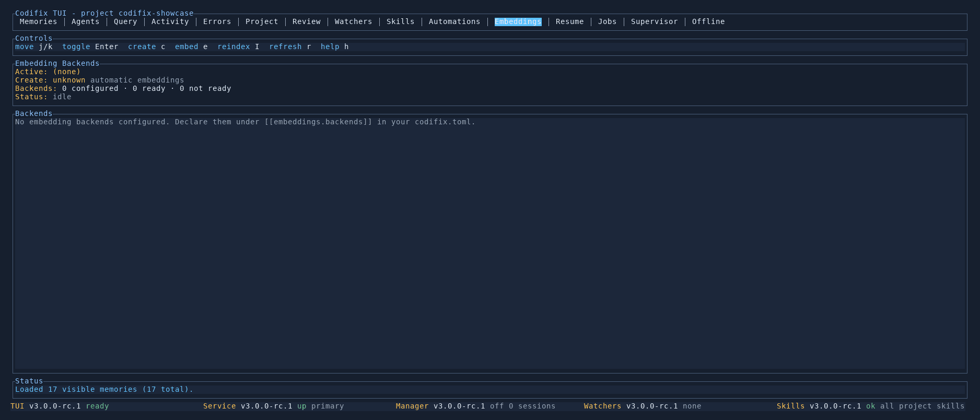Open the Skills tab
The height and width of the screenshot is (420, 980).
click(x=400, y=21)
